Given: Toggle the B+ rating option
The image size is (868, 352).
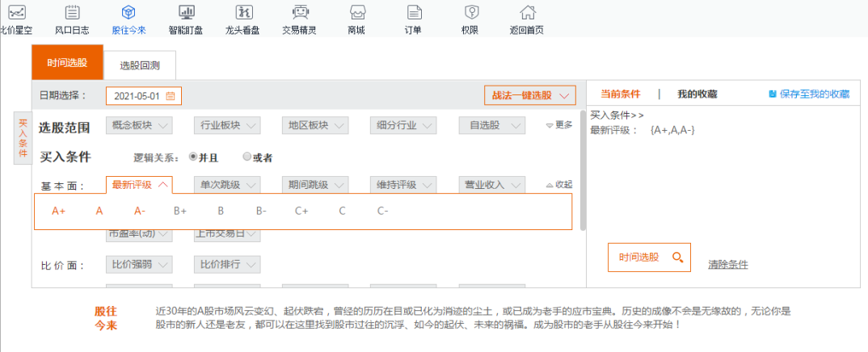Looking at the screenshot, I should point(180,211).
